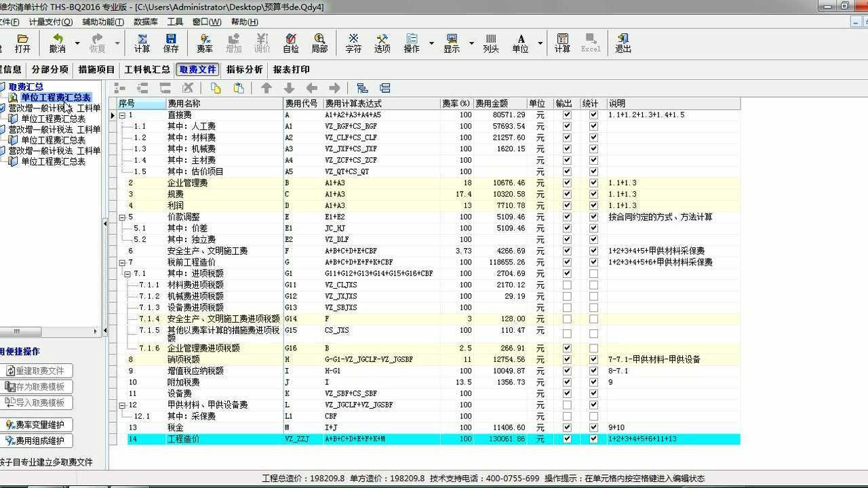Open the 费率 (fee rate) tool

(x=205, y=43)
